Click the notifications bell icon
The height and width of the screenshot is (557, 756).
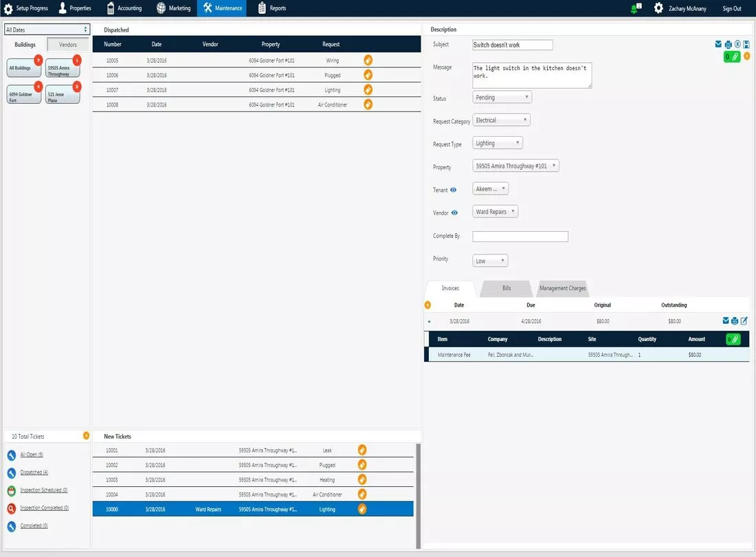point(636,8)
